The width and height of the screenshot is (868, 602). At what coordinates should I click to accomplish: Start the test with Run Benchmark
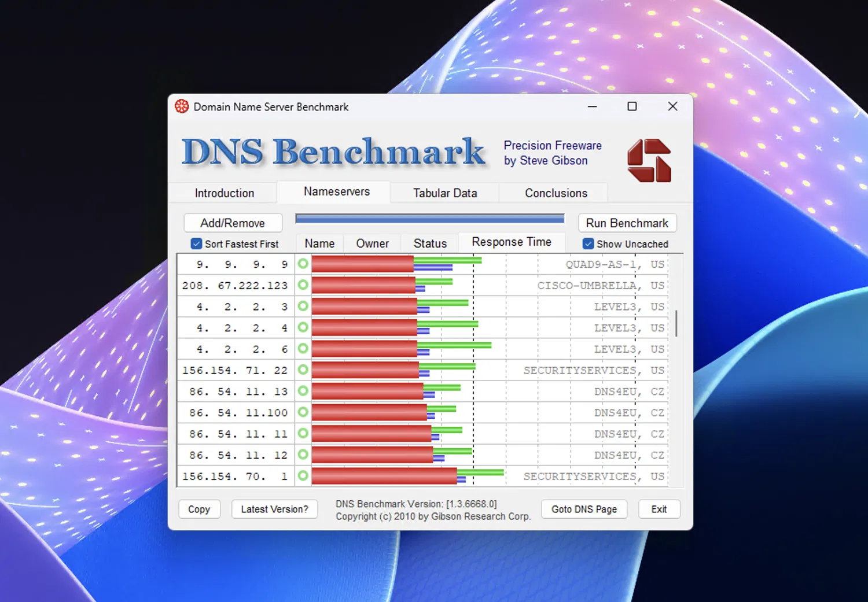(x=627, y=223)
